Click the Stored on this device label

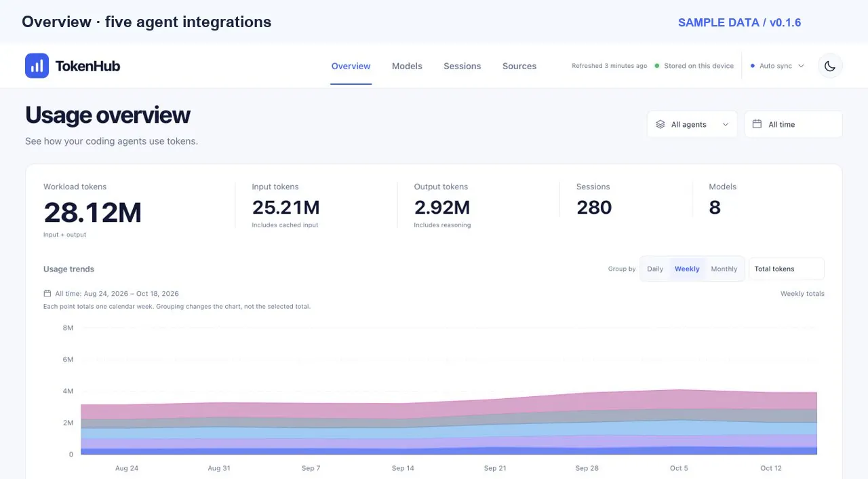tap(699, 66)
